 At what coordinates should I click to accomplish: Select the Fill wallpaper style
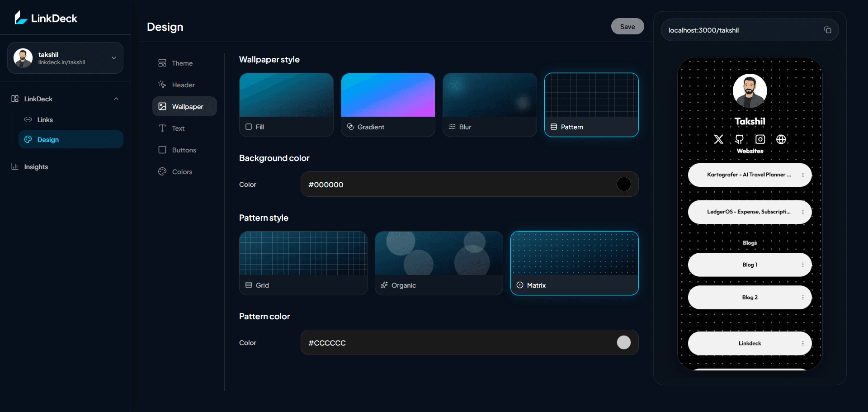tap(286, 105)
